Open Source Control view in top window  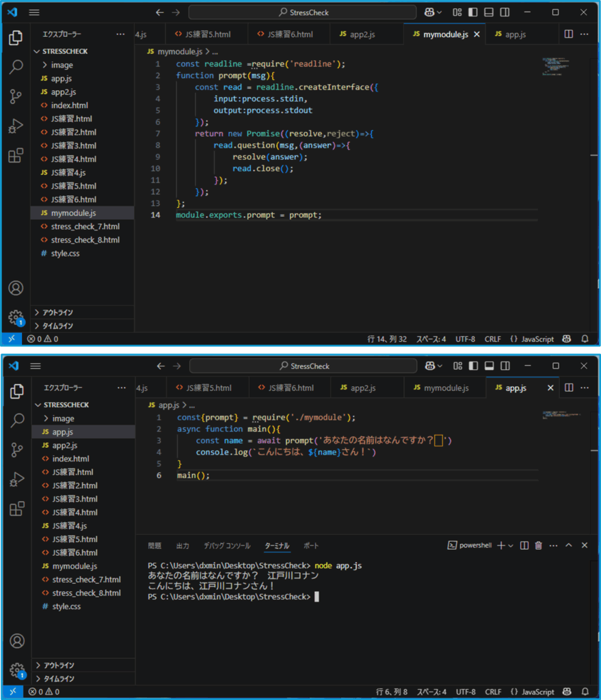[16, 96]
